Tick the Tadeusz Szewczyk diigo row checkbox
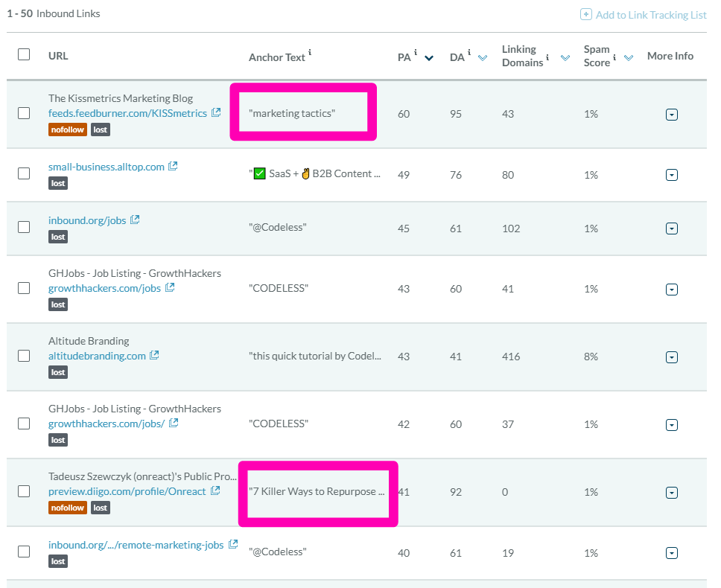721x588 pixels. [x=24, y=491]
